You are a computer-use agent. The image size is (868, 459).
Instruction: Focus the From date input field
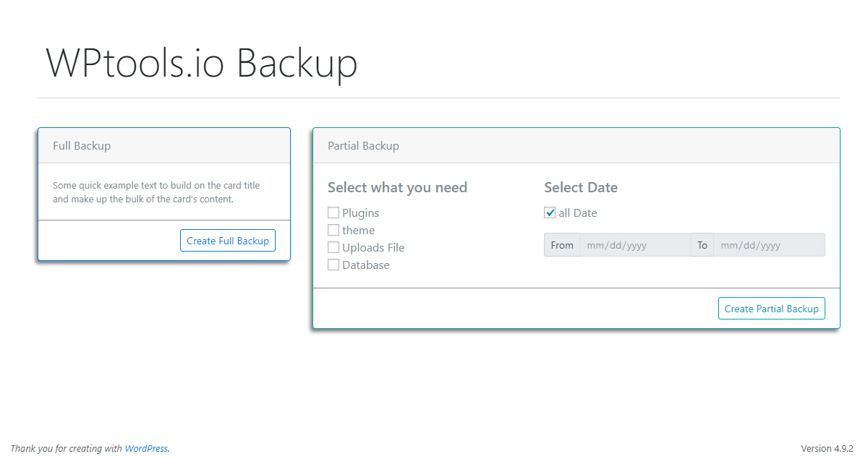click(x=635, y=245)
